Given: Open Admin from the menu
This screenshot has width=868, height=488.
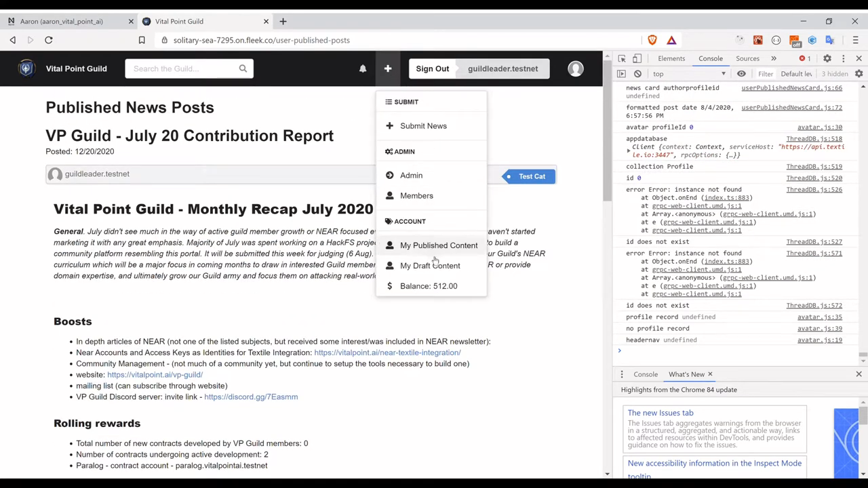Looking at the screenshot, I should [x=411, y=176].
